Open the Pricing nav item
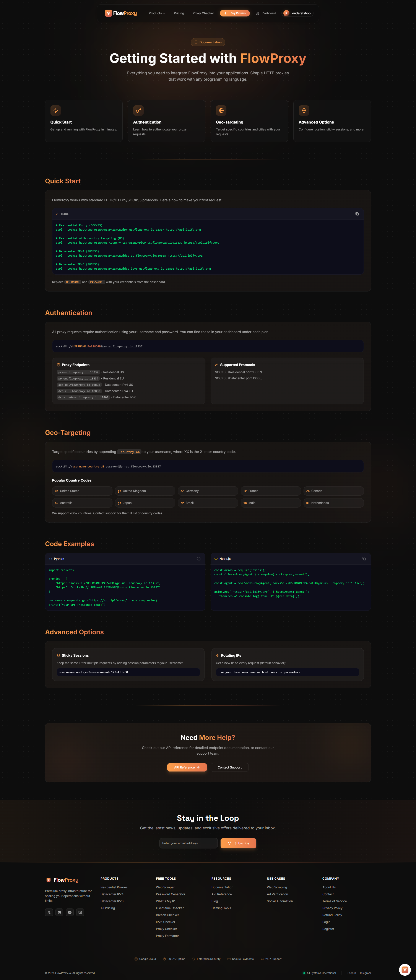 179,13
